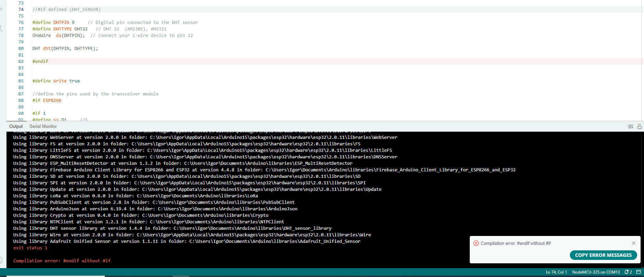Click 'Using library Firebase Arduino Client' output line
644x277 pixels.
[x=264, y=170]
